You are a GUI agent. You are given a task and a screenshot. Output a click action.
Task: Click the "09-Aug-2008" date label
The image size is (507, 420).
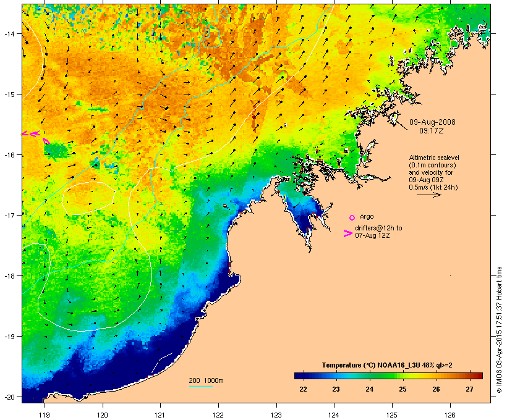pos(432,122)
